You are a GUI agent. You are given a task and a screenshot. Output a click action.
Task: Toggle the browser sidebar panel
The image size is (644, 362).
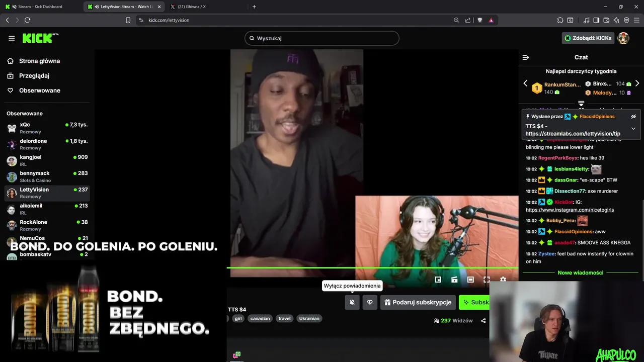coord(596,20)
